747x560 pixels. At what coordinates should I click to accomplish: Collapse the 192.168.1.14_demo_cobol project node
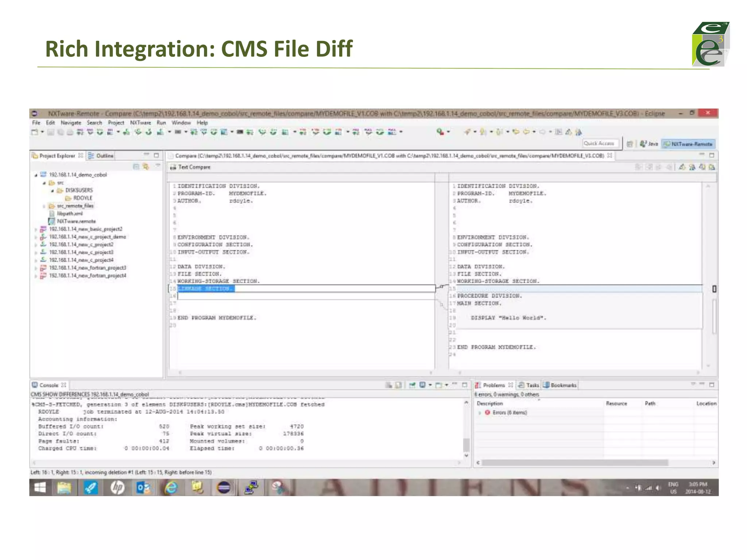coord(36,175)
